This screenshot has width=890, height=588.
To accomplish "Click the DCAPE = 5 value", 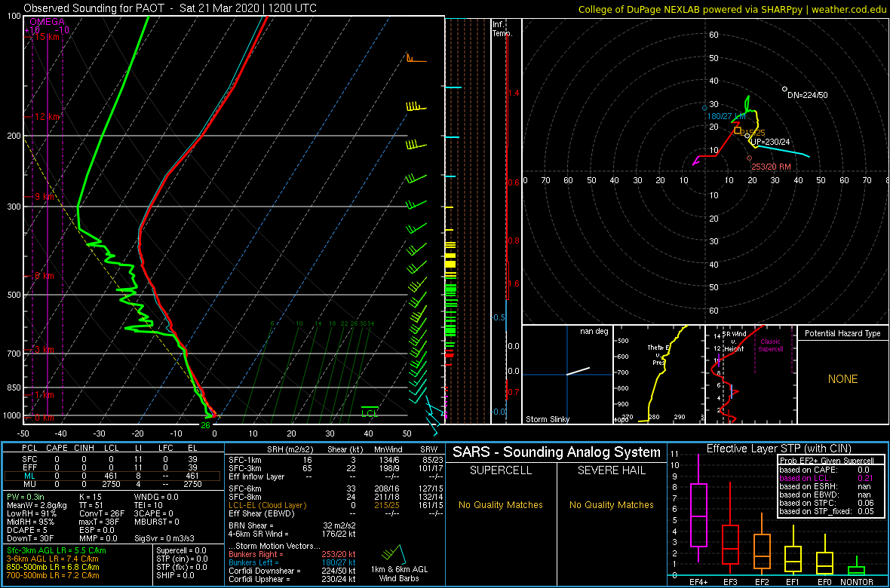I will click(26, 530).
